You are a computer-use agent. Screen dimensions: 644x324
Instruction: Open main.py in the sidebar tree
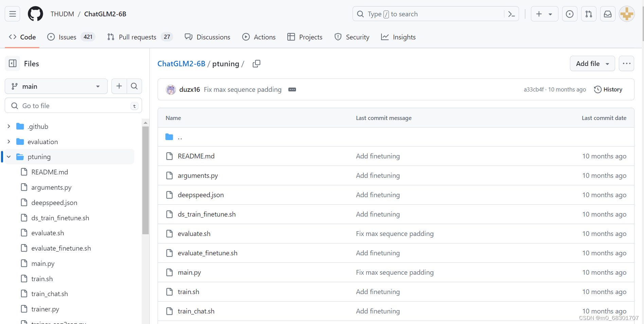[x=43, y=263]
